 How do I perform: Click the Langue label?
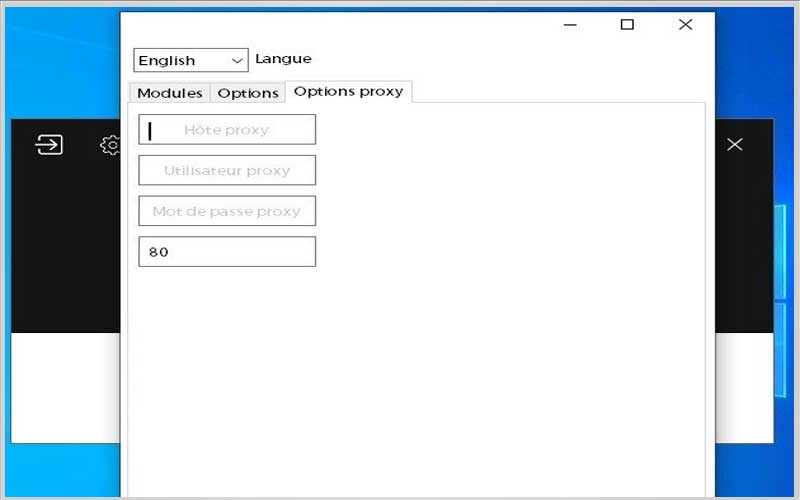tap(283, 59)
